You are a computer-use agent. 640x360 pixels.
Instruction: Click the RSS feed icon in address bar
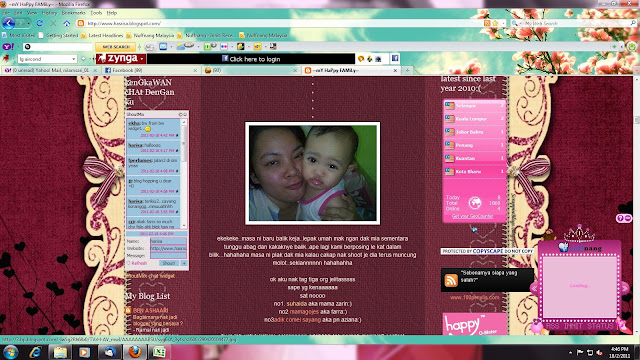[x=487, y=23]
